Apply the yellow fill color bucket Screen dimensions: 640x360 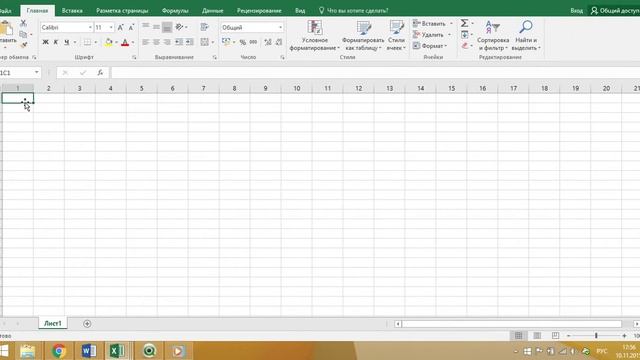pyautogui.click(x=109, y=42)
